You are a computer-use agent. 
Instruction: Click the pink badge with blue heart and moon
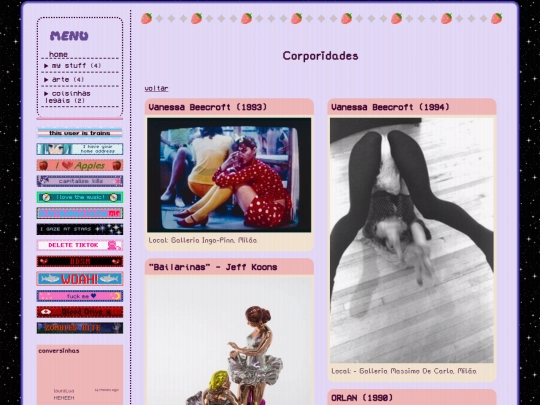(80, 296)
